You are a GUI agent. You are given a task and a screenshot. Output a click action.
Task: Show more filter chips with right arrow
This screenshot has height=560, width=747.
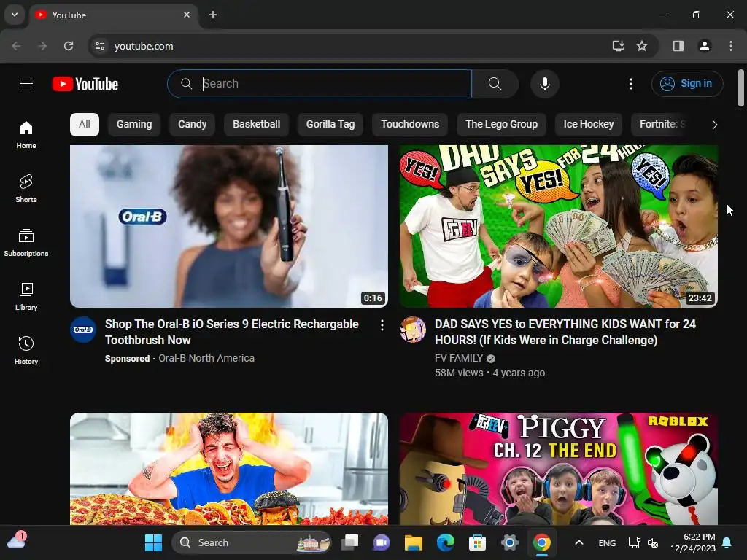[x=714, y=125]
